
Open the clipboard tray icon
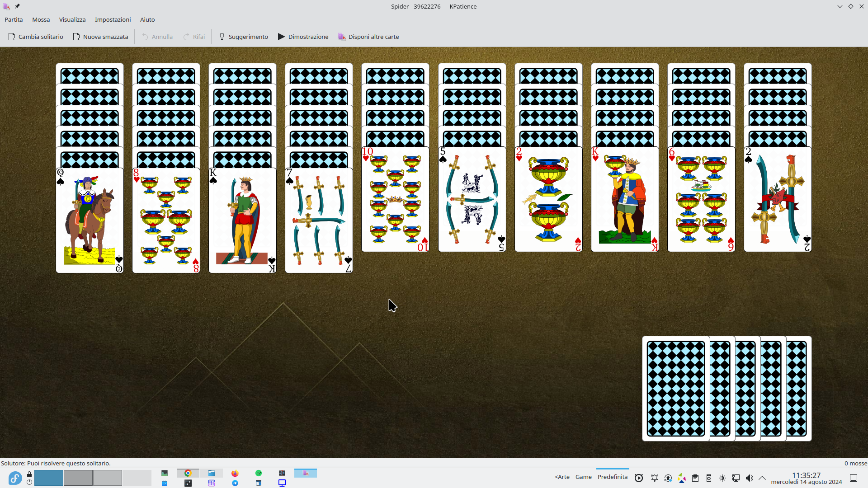click(695, 478)
